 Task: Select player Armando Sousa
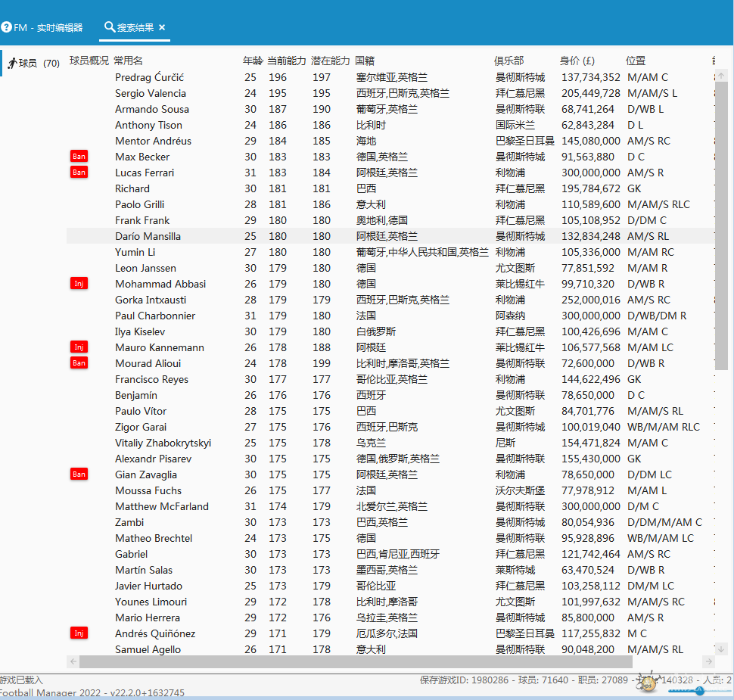pos(152,109)
